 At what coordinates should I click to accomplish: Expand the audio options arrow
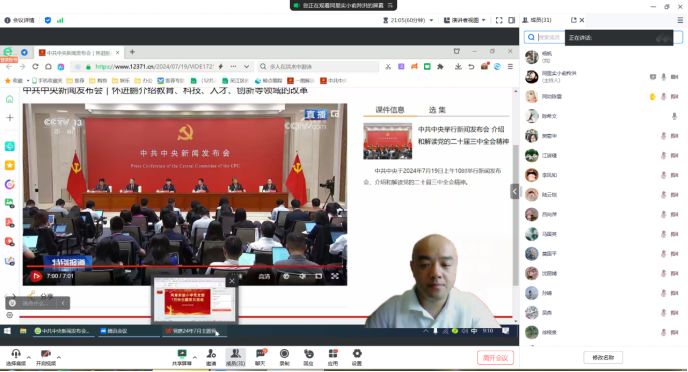(29, 357)
